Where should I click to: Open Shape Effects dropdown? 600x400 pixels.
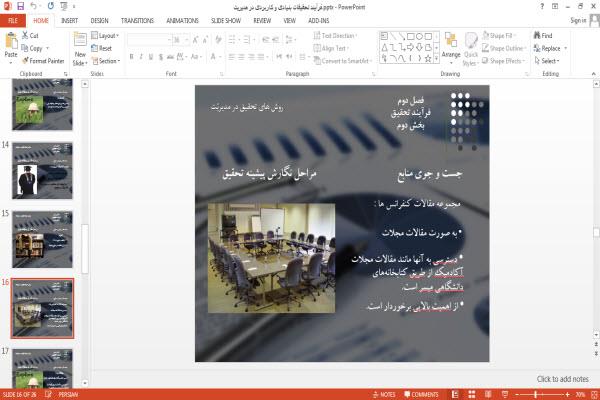coord(504,61)
